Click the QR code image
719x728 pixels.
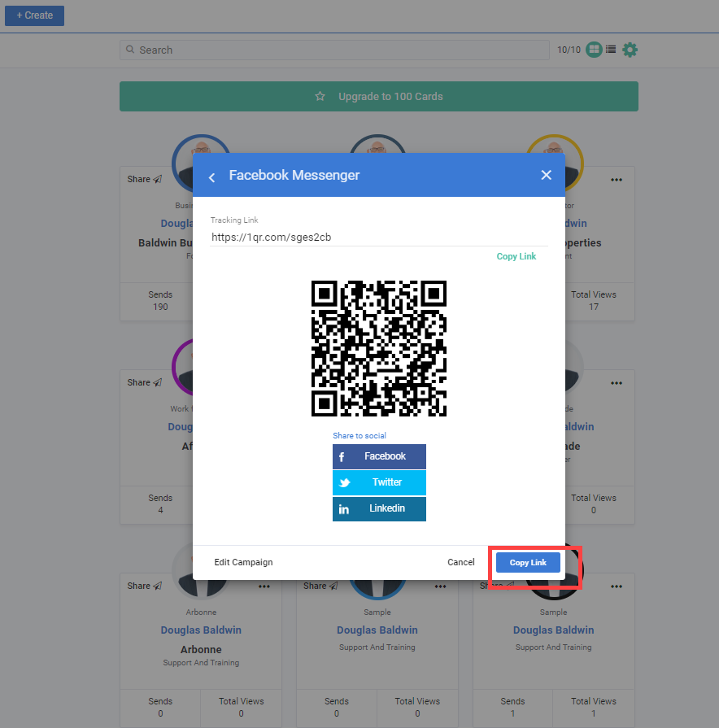[x=379, y=348]
